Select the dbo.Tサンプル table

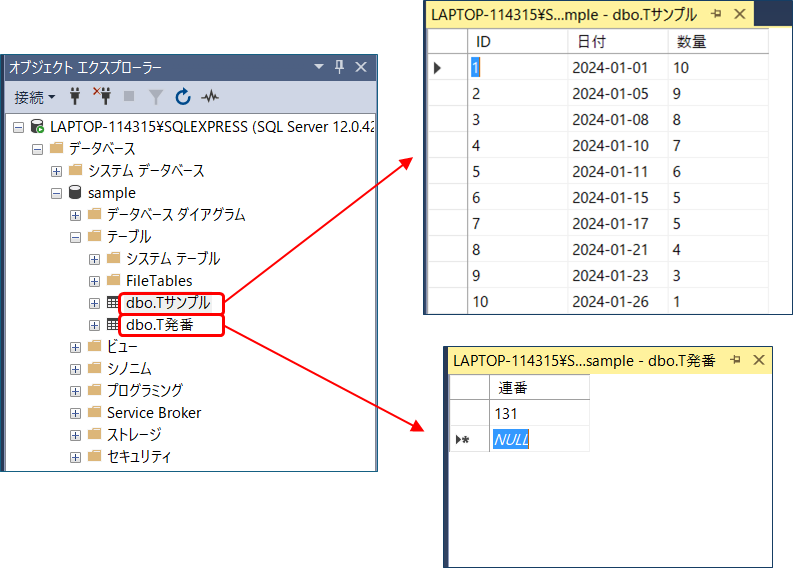168,302
